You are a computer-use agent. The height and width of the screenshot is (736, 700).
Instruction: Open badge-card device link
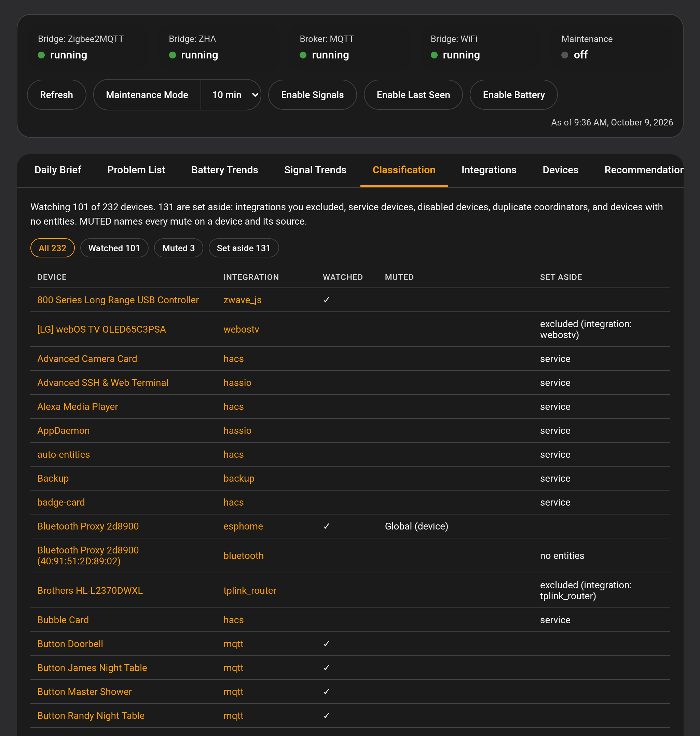pyautogui.click(x=61, y=502)
